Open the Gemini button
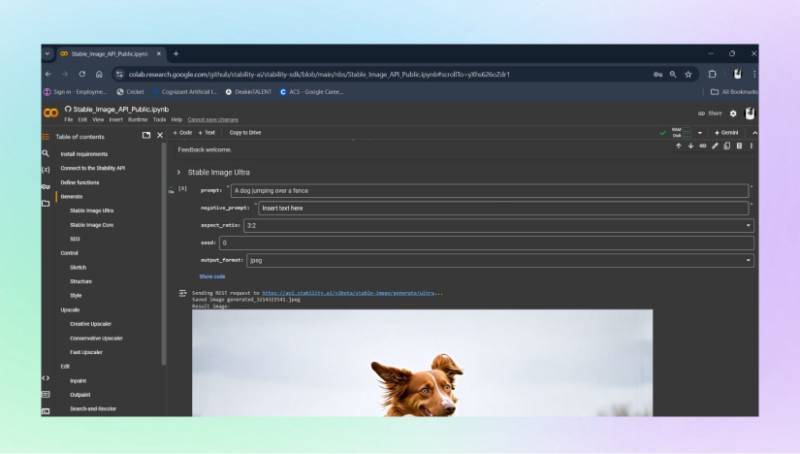Screen dimensions: 800x454 click(726, 133)
